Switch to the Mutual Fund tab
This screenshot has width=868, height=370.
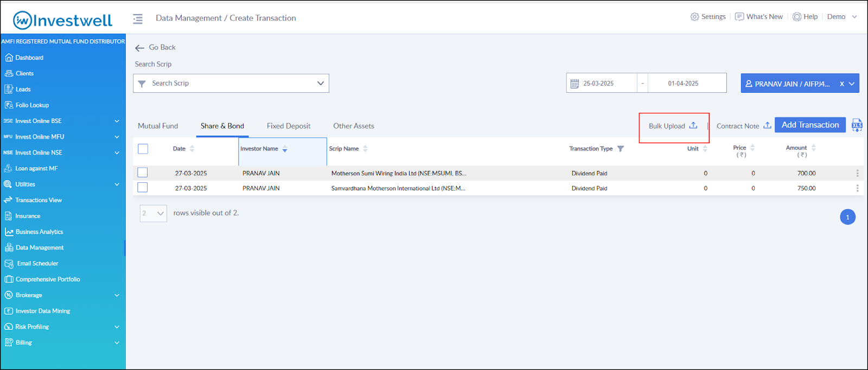pos(158,126)
